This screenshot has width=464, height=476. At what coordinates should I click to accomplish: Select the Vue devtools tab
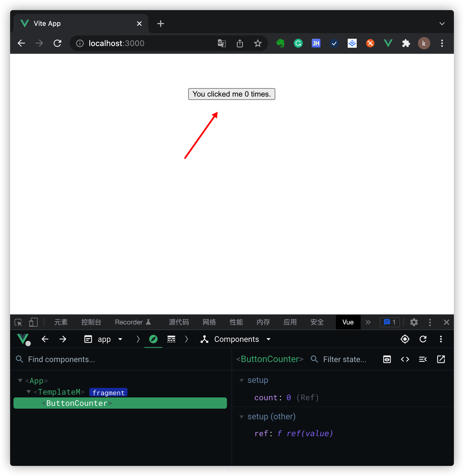click(x=348, y=322)
